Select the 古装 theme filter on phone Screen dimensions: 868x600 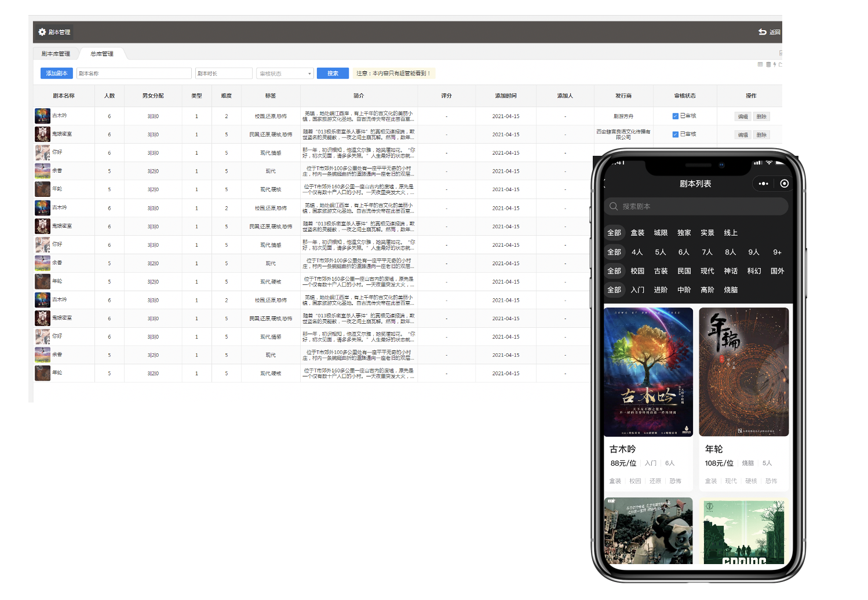(661, 271)
